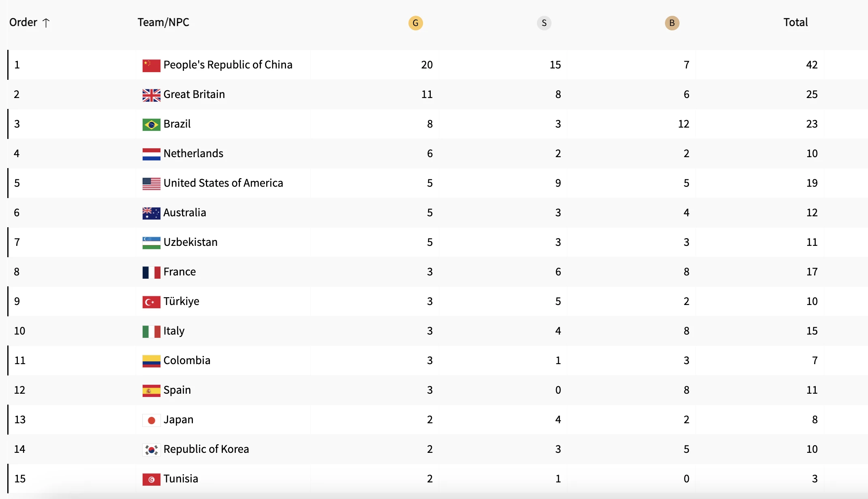Viewport: 868px width, 499px height.
Task: Click the Silver medal column icon
Action: [544, 23]
